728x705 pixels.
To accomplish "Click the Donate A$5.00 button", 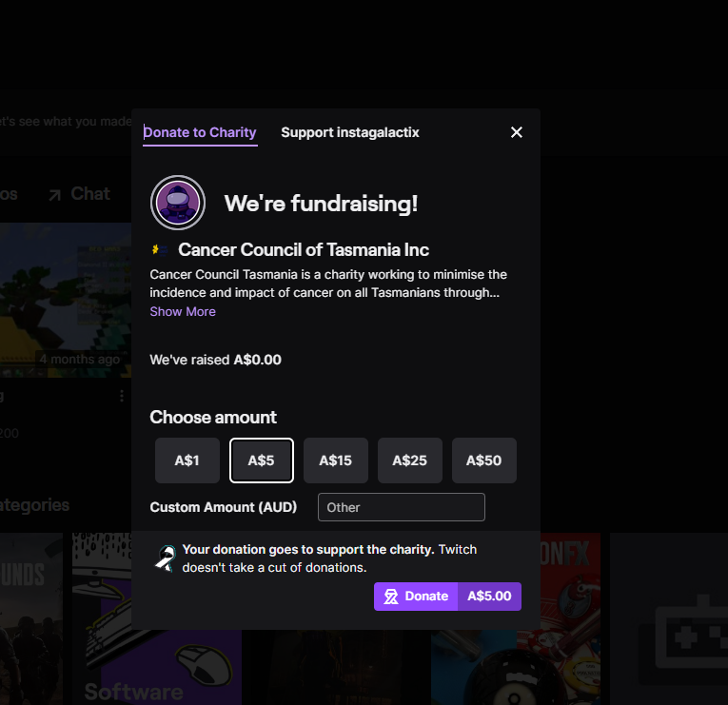I will coord(447,597).
